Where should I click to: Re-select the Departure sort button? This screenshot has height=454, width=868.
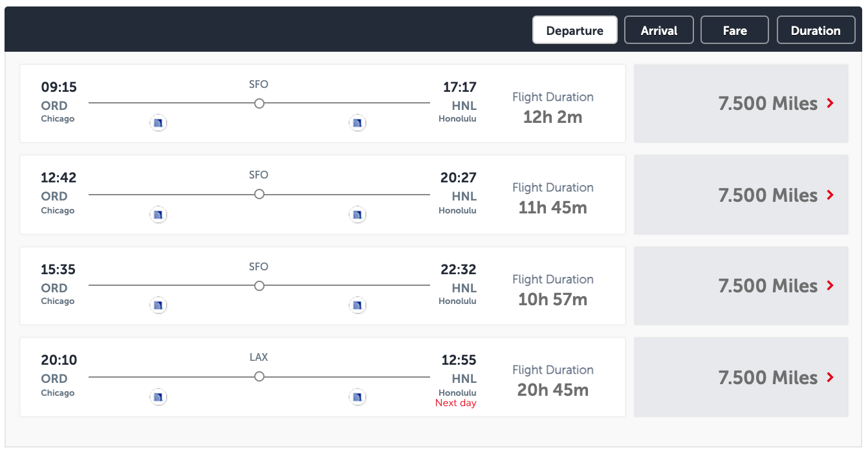(x=574, y=30)
